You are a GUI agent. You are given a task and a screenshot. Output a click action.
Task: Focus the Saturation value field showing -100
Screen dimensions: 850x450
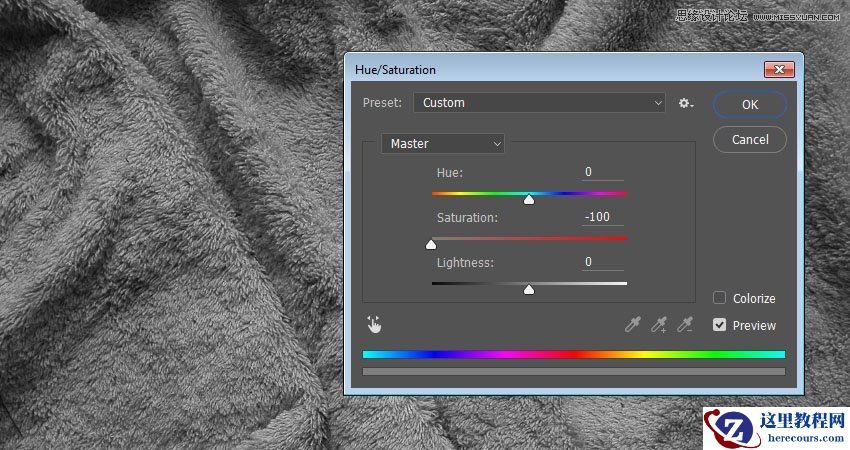click(x=603, y=217)
